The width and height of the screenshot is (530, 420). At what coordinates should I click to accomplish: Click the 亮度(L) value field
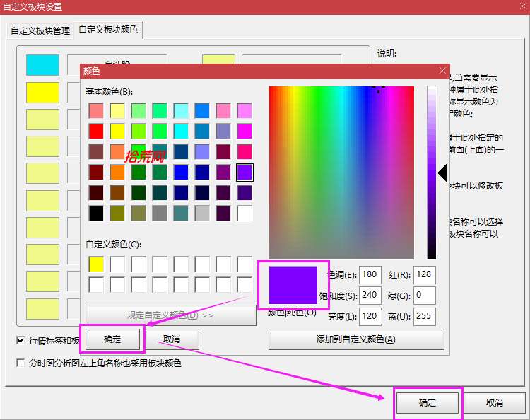(370, 316)
